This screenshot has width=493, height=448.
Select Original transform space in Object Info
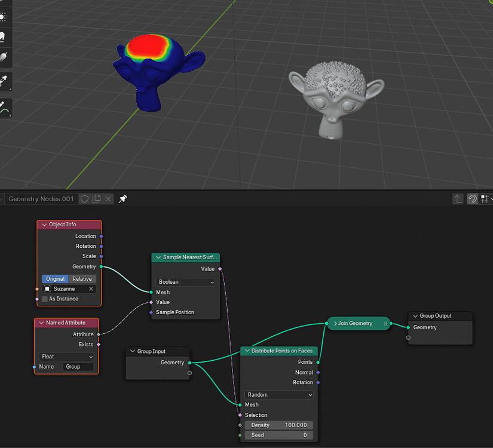click(56, 279)
